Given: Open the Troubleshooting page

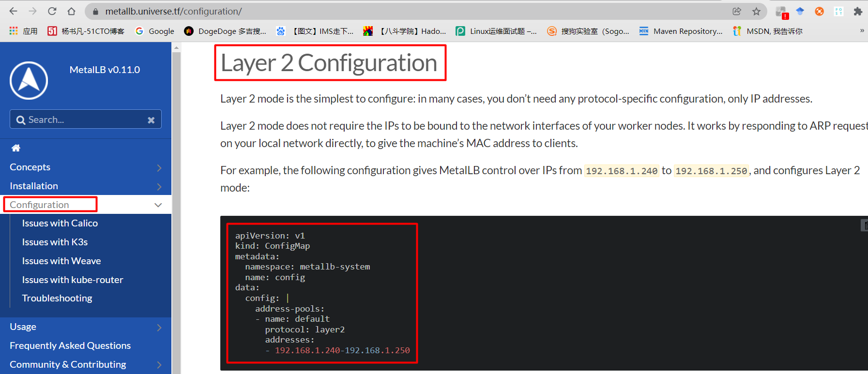Looking at the screenshot, I should tap(57, 298).
